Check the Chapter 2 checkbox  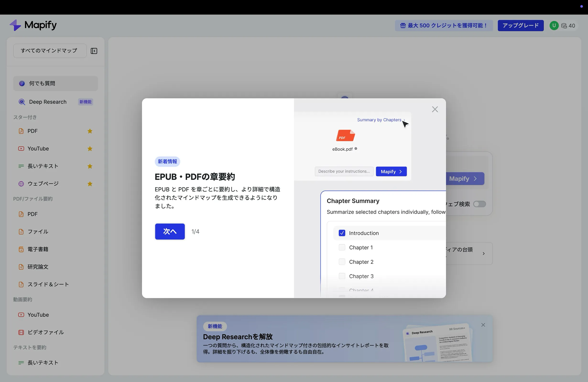point(342,262)
